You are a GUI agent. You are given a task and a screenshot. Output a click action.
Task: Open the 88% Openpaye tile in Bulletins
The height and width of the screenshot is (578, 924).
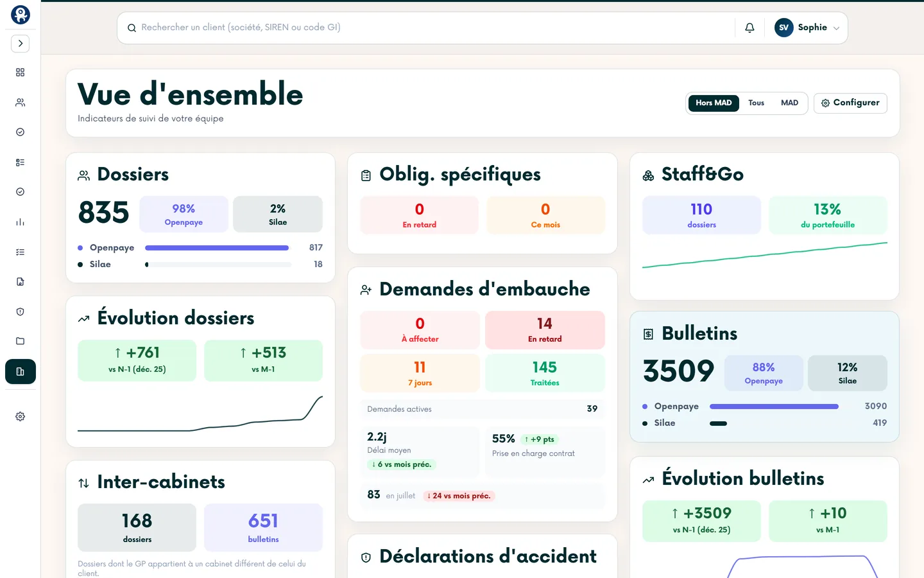coord(764,373)
